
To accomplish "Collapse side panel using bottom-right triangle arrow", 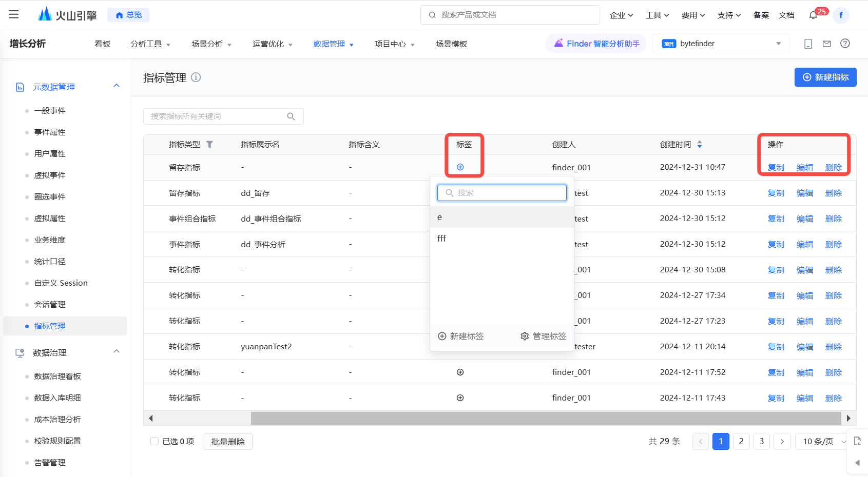I will [857, 463].
